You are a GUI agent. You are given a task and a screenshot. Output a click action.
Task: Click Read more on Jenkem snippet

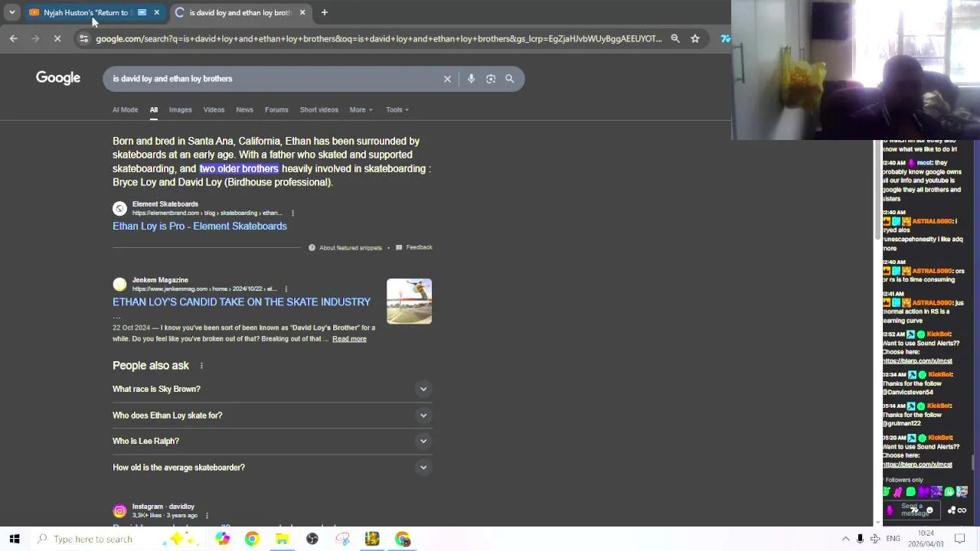(x=349, y=338)
